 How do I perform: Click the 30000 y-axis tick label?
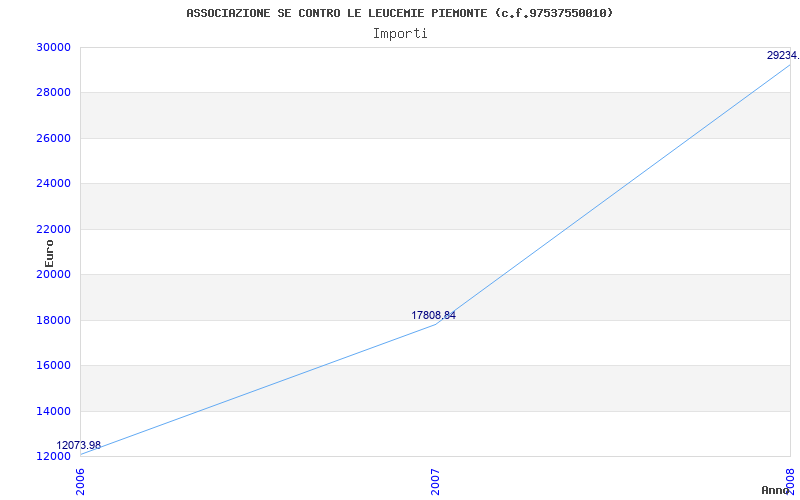point(53,47)
